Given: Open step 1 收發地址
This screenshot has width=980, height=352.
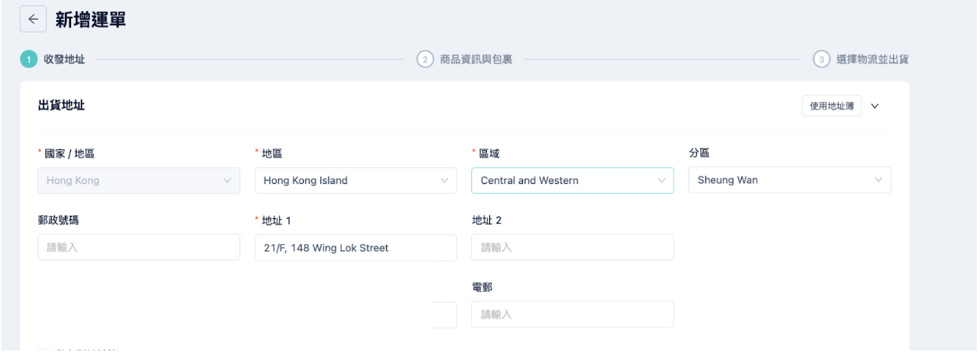Looking at the screenshot, I should pos(53,60).
